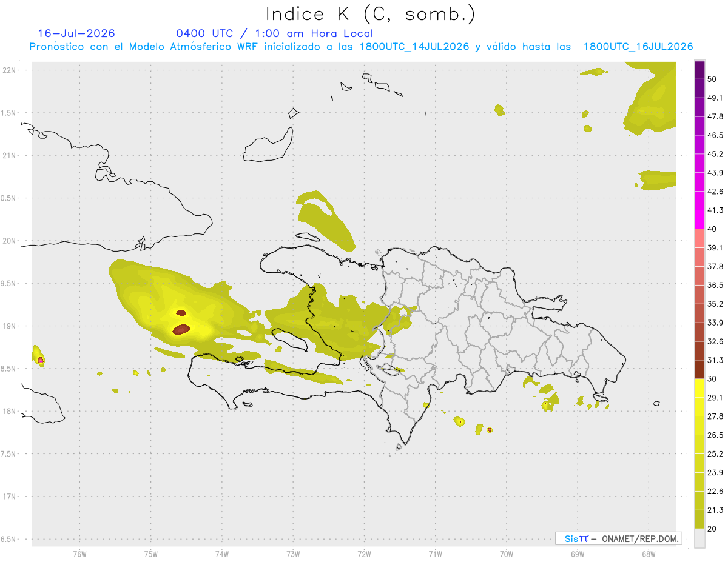Click the legend value "49.1"

coord(715,98)
